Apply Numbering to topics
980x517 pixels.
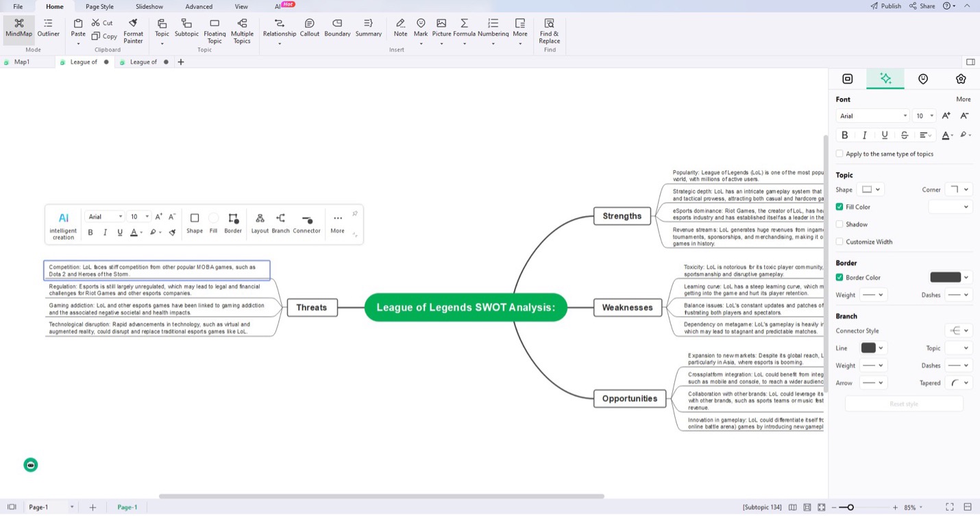493,28
